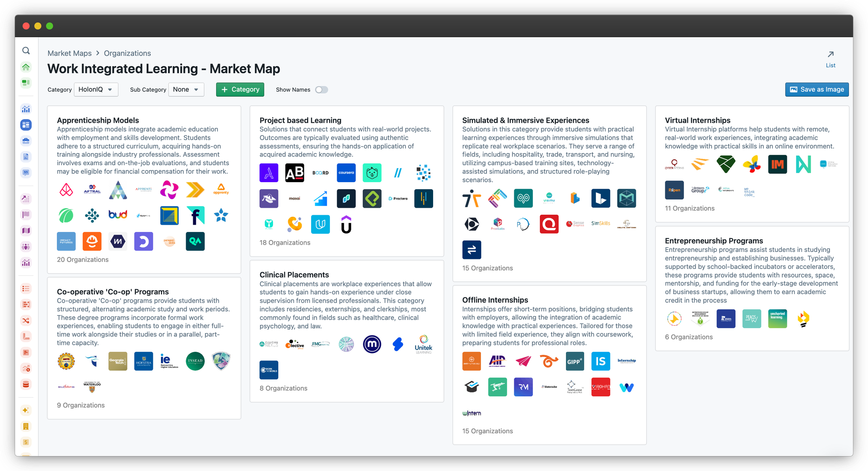Toggle the Show Names switch
The image size is (868, 471).
(321, 90)
